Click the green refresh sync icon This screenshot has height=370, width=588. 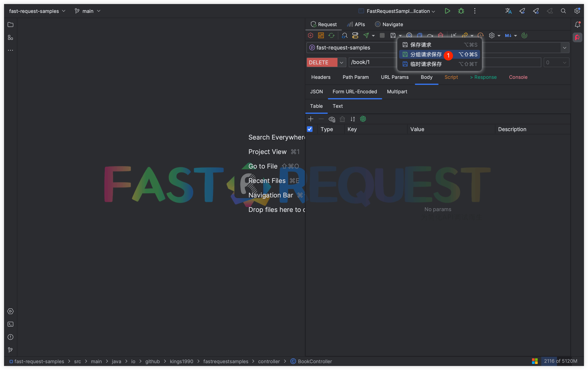[x=331, y=36]
